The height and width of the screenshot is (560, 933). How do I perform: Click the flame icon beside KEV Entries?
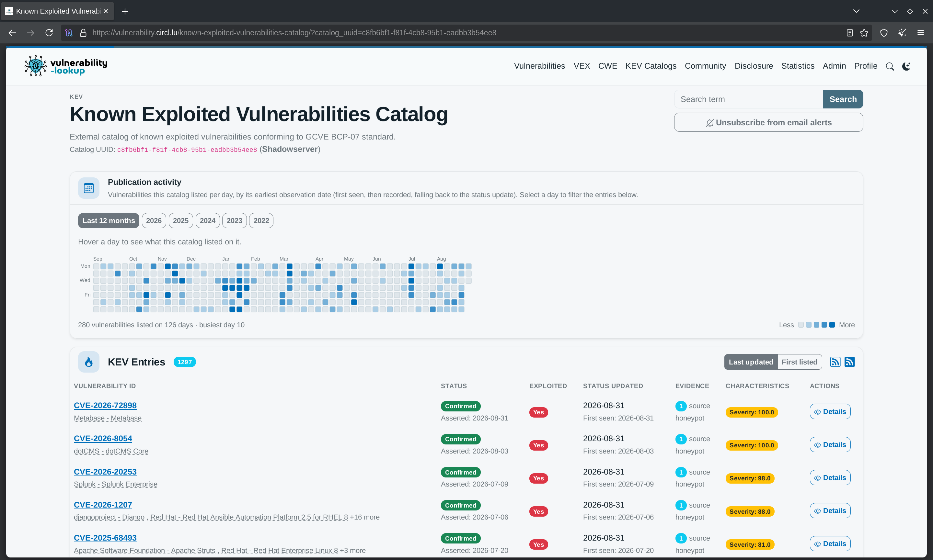pyautogui.click(x=89, y=362)
